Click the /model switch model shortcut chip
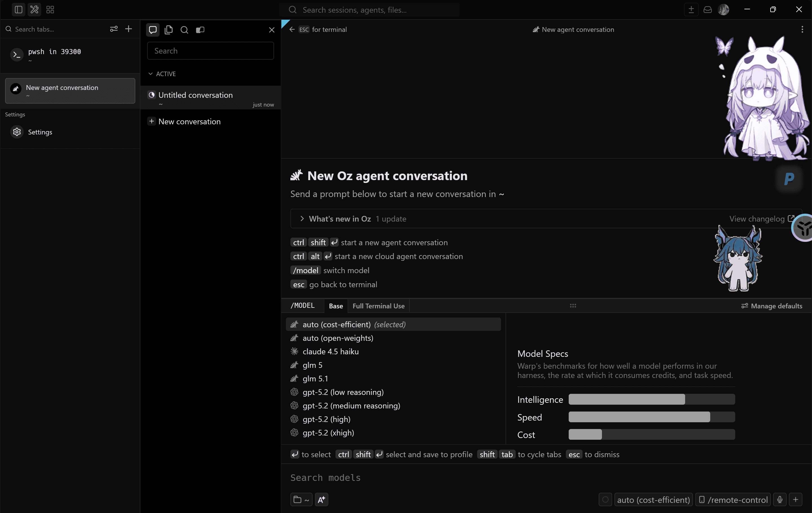The height and width of the screenshot is (513, 812). pos(306,270)
